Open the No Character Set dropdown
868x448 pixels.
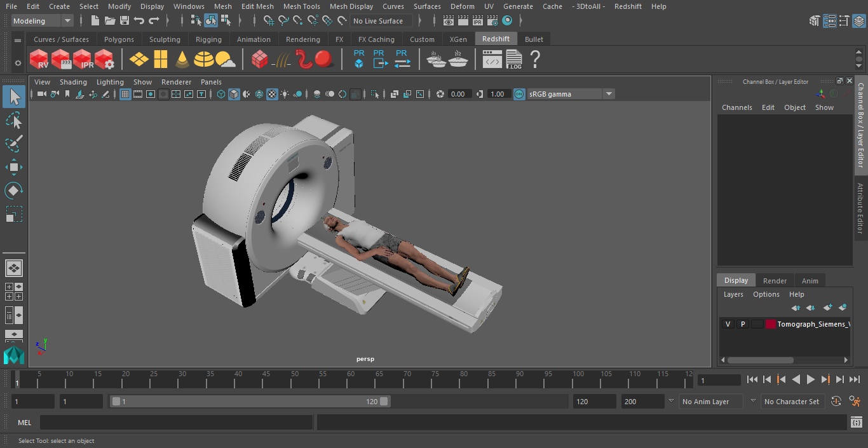[x=792, y=402]
